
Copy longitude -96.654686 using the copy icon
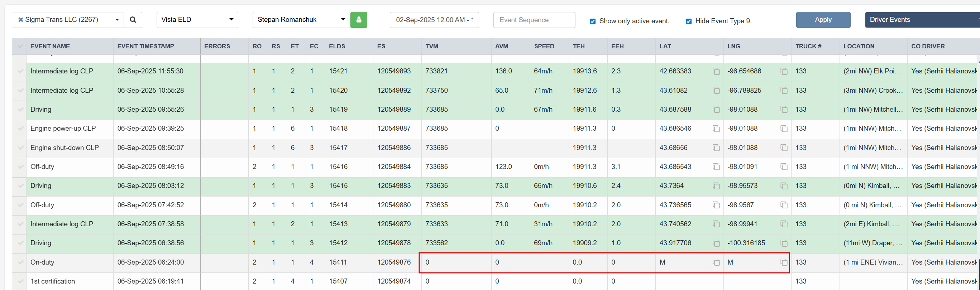pos(784,72)
